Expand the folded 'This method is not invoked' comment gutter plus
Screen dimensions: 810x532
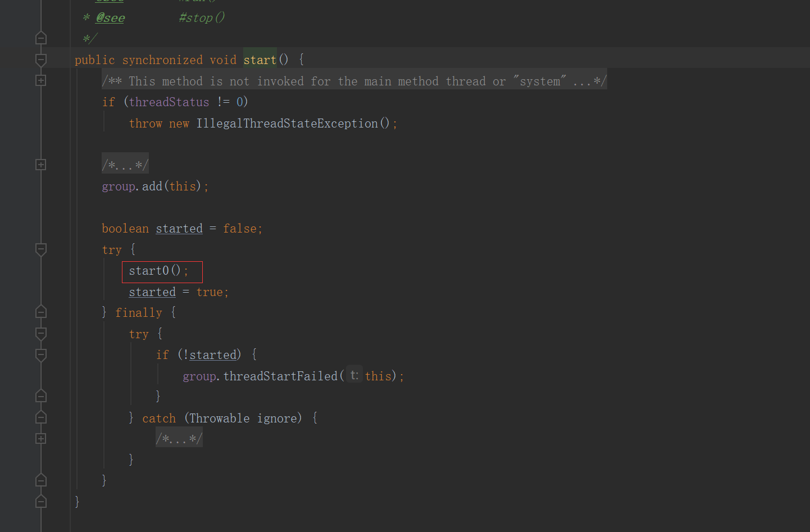pos(41,80)
